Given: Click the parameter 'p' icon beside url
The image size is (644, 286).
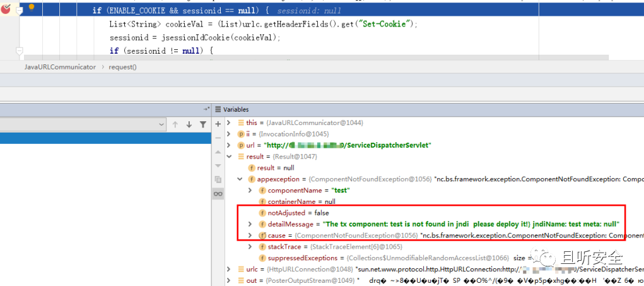Looking at the screenshot, I should 241,145.
